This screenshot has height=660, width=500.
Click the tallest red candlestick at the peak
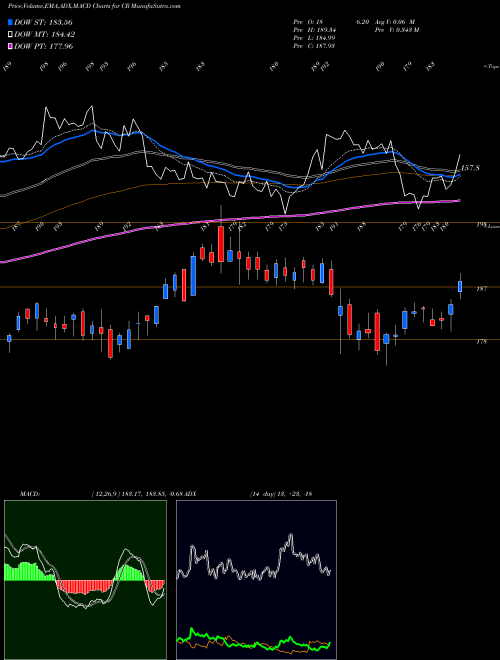221,244
